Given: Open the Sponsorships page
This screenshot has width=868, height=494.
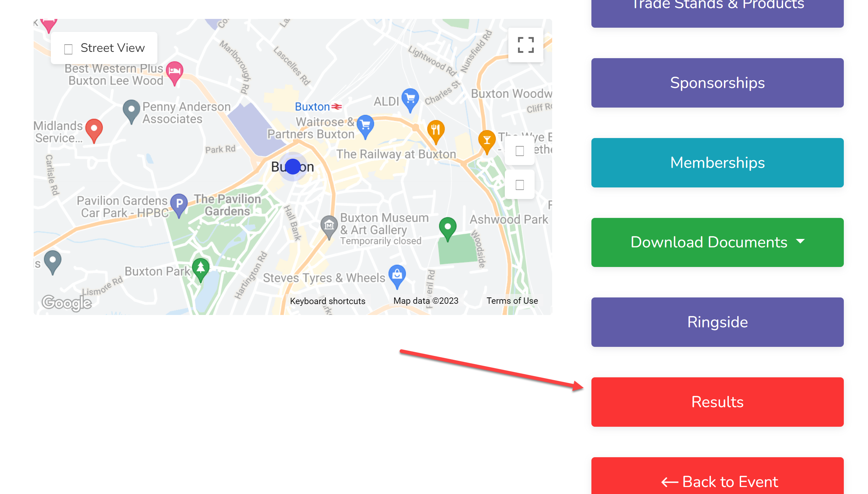Looking at the screenshot, I should [x=717, y=83].
